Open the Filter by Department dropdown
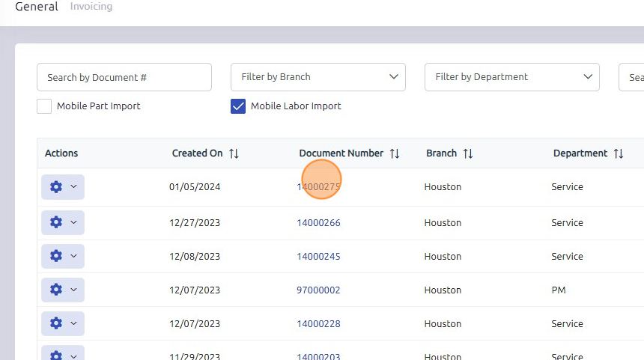 point(511,77)
